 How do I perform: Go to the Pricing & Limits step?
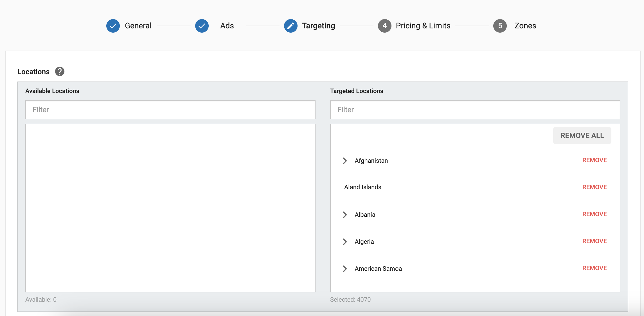tap(423, 26)
